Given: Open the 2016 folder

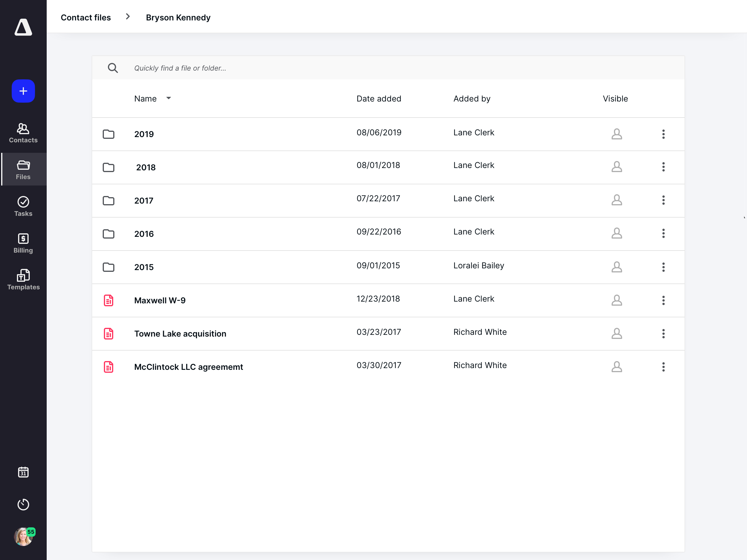Looking at the screenshot, I should [144, 234].
